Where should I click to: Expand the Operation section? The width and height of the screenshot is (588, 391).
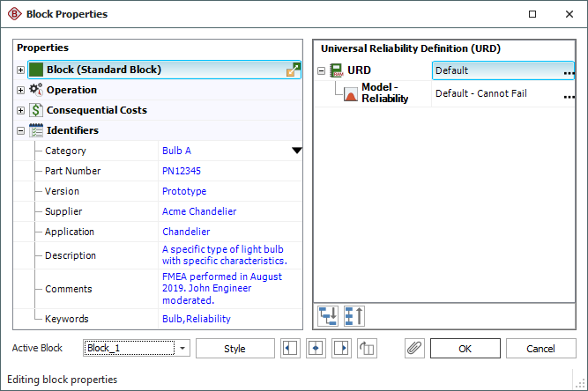coord(21,90)
